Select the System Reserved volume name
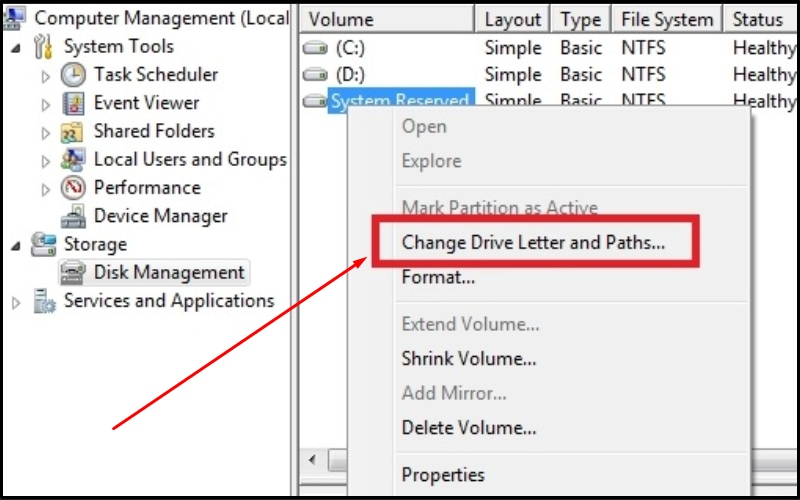The height and width of the screenshot is (500, 800). (401, 101)
